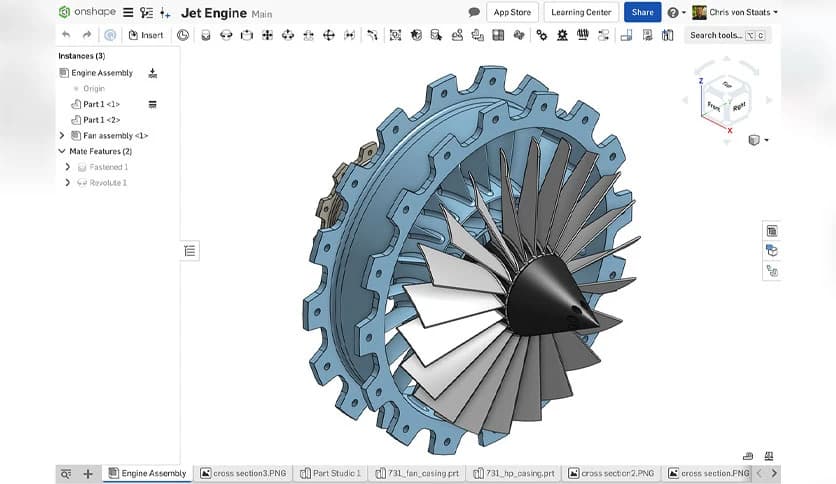836x484 pixels.
Task: Click the Search tools field
Action: point(727,35)
